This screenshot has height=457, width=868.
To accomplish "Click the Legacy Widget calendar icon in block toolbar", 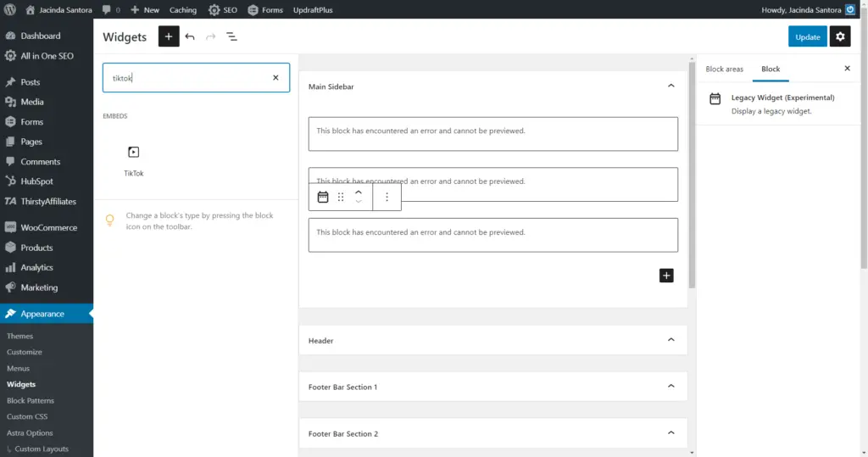I will pos(323,197).
